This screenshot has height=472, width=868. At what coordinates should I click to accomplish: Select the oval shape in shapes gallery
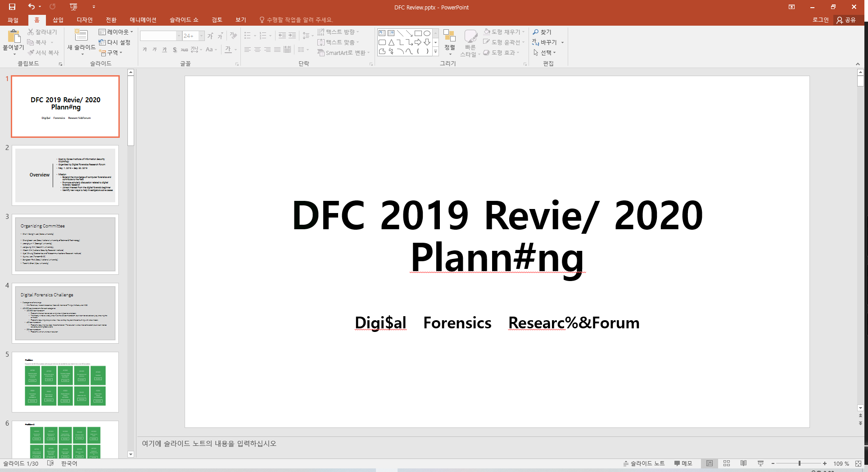427,33
